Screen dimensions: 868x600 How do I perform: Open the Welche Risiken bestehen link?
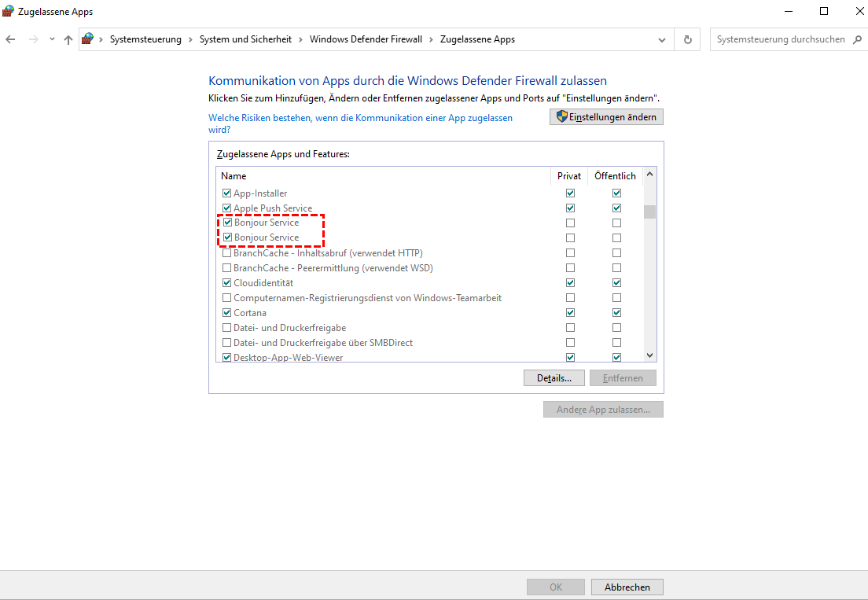(360, 123)
